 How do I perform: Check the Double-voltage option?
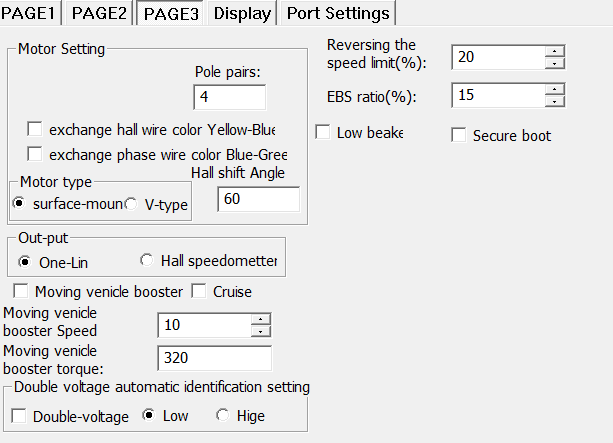coord(19,416)
